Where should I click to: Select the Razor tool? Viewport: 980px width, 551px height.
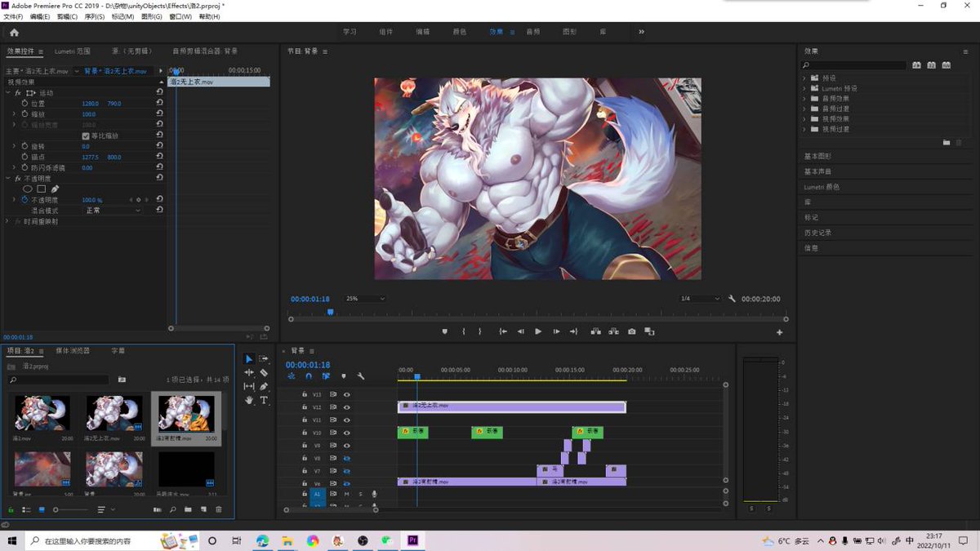click(x=264, y=373)
